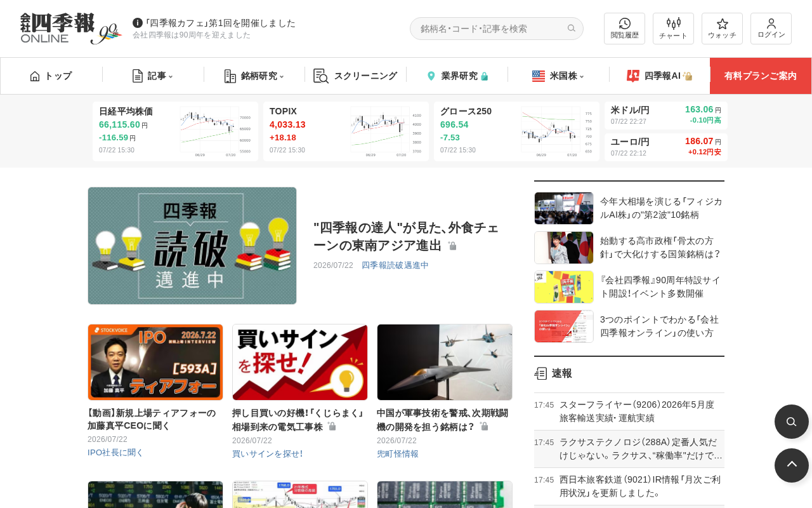
Task: Click the building icon next to 銘柄研究
Action: coord(230,76)
